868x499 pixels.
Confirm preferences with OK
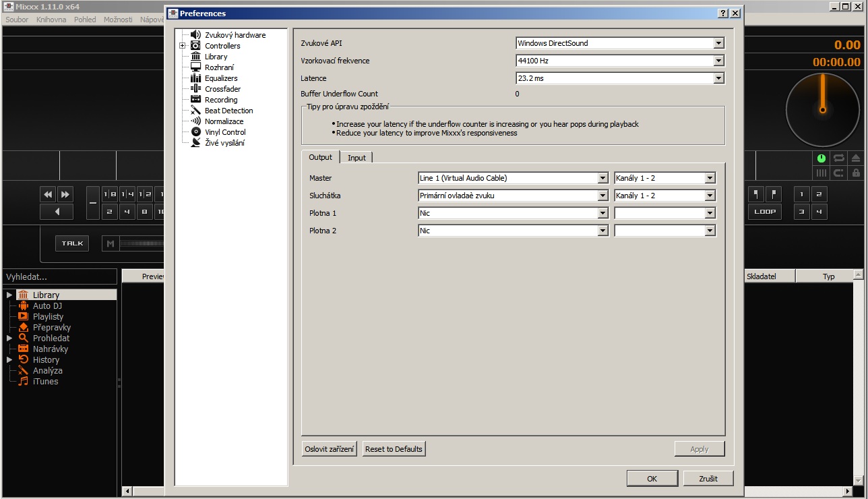coord(652,478)
